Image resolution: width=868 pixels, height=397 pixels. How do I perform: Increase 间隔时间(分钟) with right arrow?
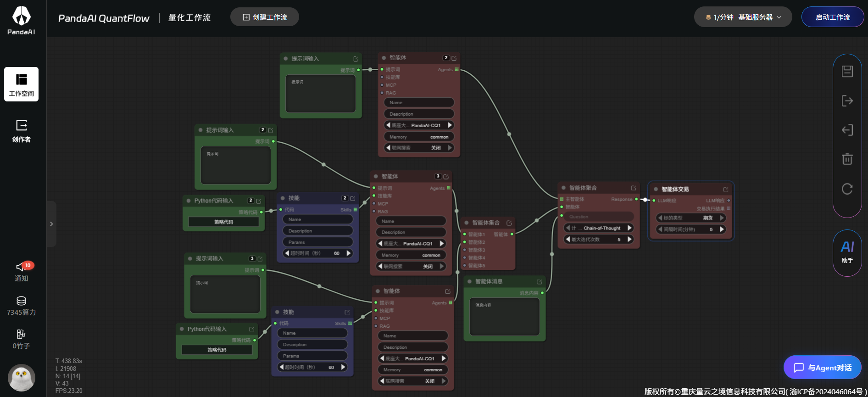pyautogui.click(x=722, y=229)
